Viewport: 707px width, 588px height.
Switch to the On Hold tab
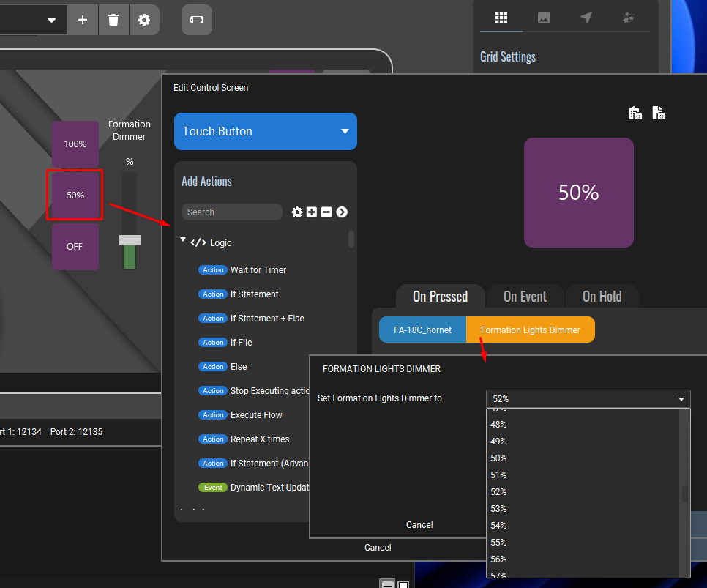pos(602,297)
